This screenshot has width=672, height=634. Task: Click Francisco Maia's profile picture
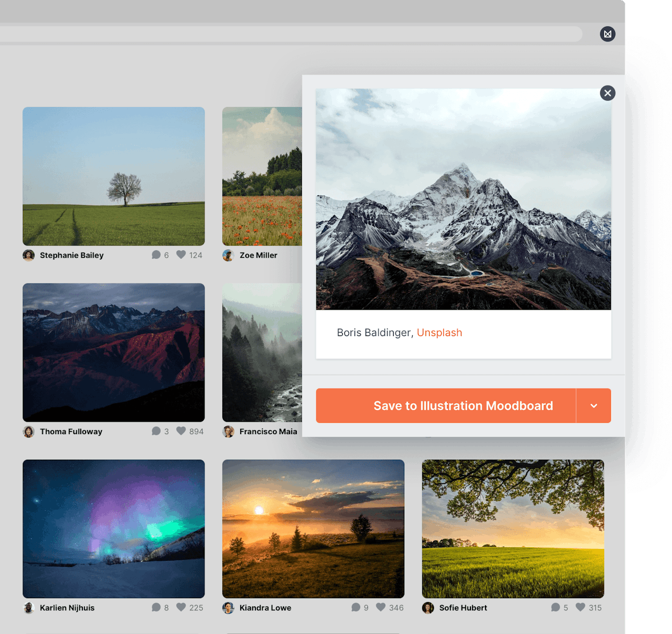tap(228, 431)
